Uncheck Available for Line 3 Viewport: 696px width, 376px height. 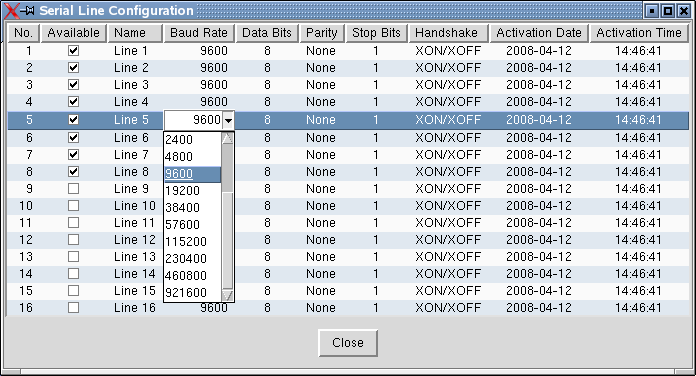(73, 84)
